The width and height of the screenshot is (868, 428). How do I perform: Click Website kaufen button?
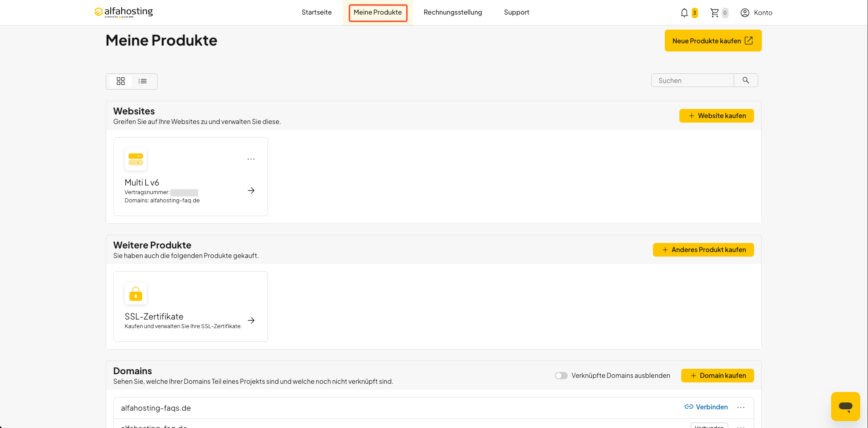coord(717,116)
